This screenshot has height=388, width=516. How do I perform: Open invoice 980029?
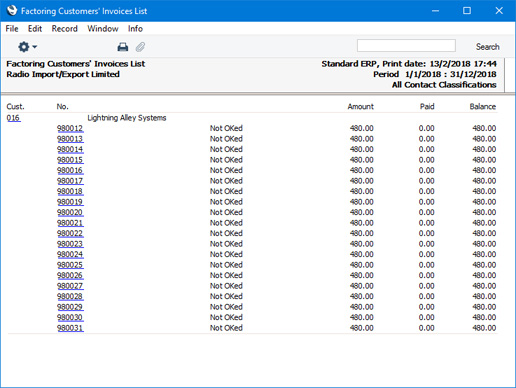[x=70, y=307]
